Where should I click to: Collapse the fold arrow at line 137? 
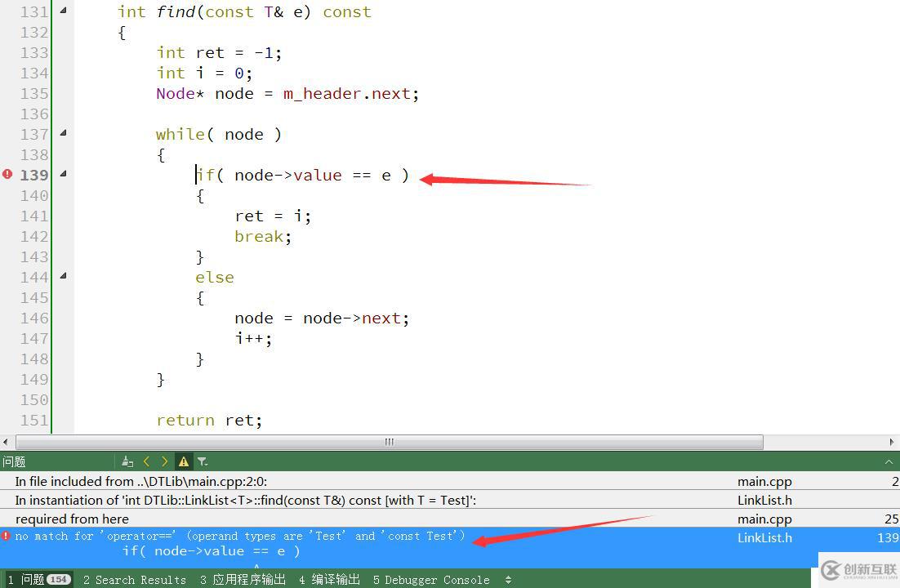coord(63,132)
